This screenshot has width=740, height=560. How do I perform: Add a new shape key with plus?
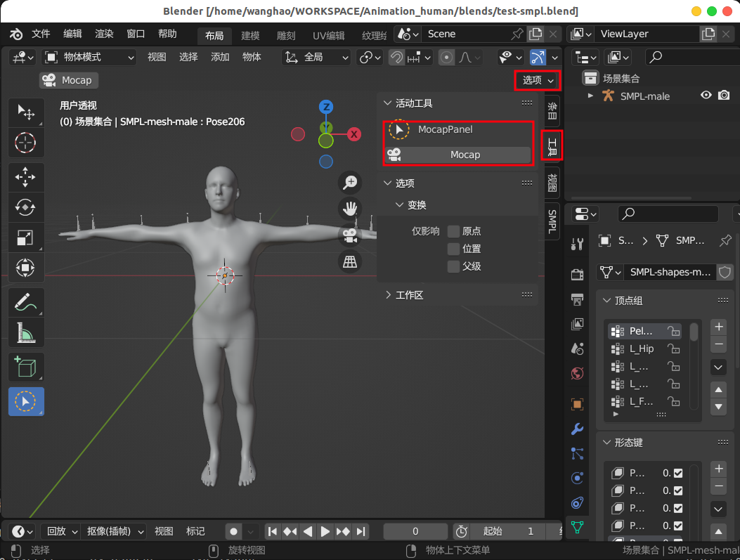click(x=719, y=469)
